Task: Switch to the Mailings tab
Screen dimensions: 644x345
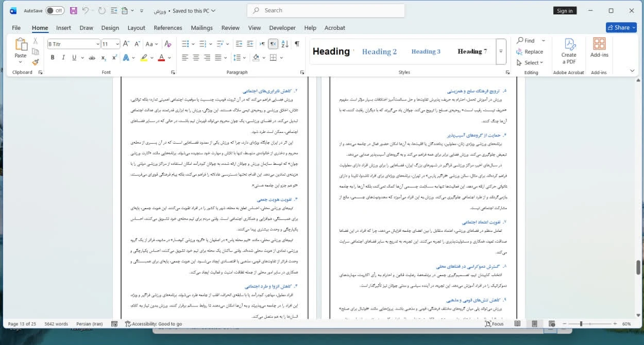Action: 201,28
